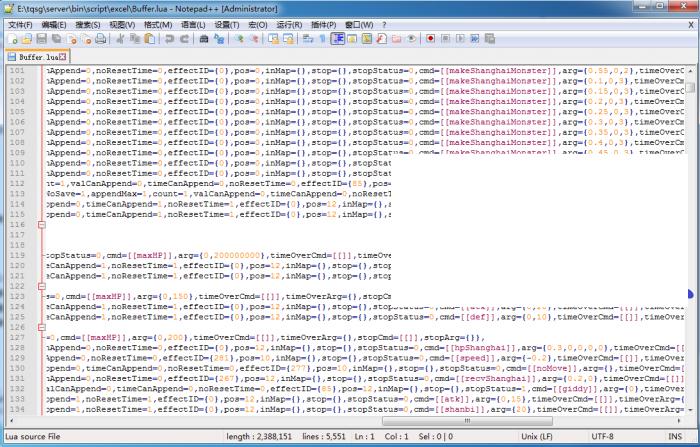Select the Buffer.lua tab

click(38, 57)
